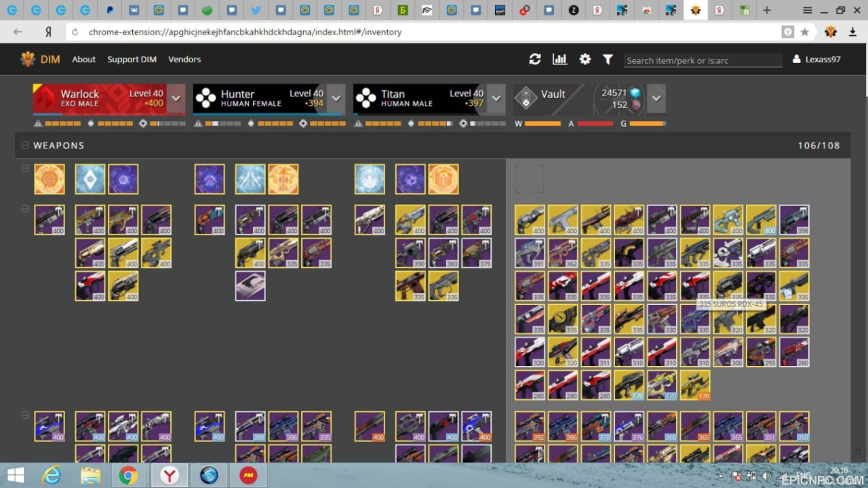
Task: Click the Chrome icon in Windows taskbar
Action: click(128, 476)
